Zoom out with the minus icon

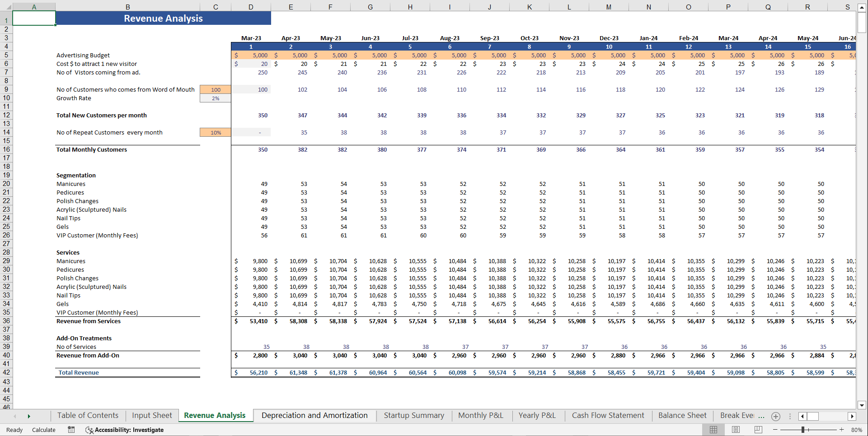775,430
